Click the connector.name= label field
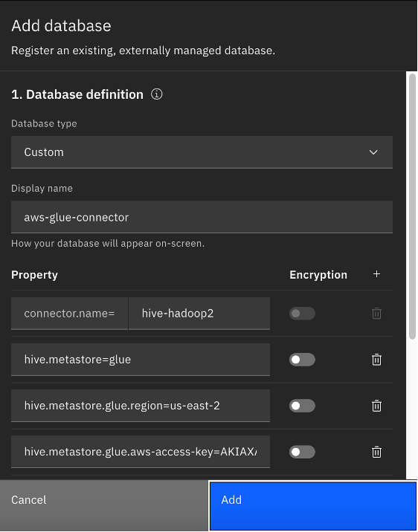The image size is (418, 532). pyautogui.click(x=70, y=313)
